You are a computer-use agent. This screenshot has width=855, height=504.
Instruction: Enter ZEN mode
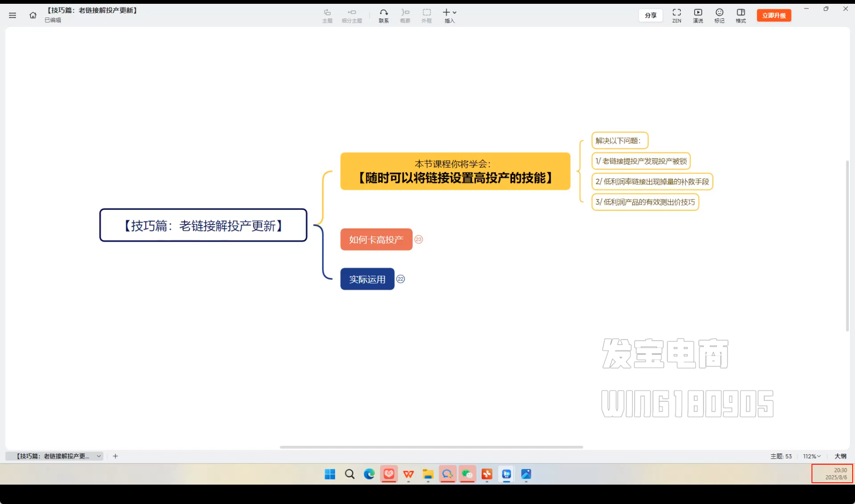(x=677, y=16)
